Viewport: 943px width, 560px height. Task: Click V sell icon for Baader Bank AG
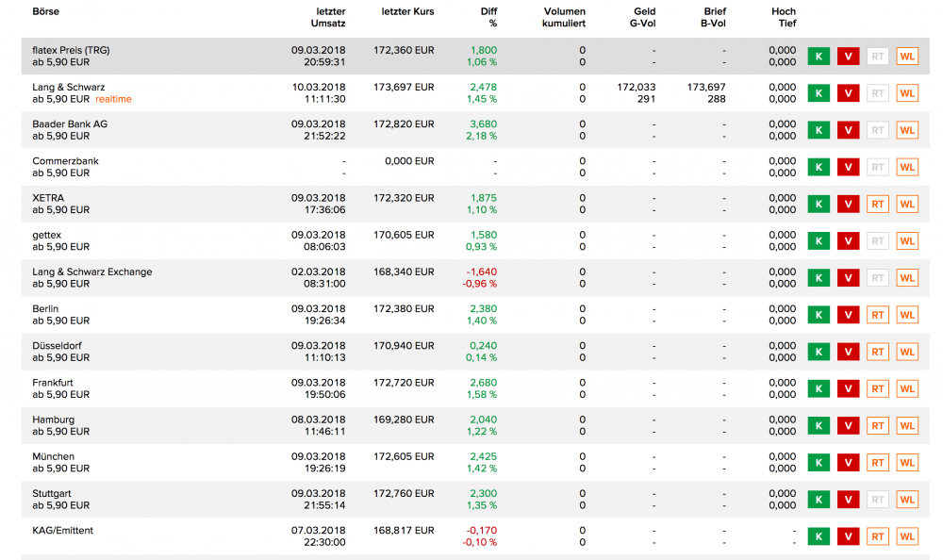click(x=848, y=130)
